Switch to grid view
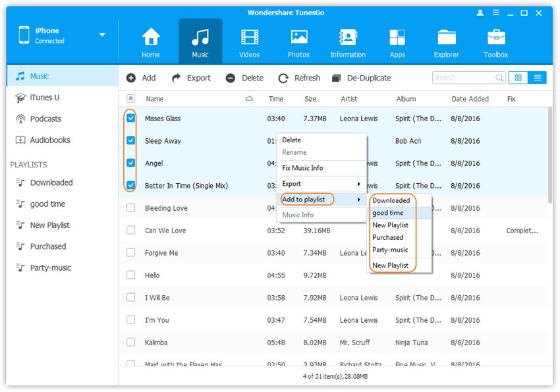This screenshot has width=560, height=392. click(518, 78)
